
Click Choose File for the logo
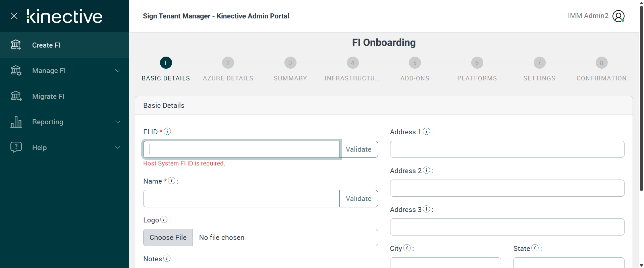168,238
